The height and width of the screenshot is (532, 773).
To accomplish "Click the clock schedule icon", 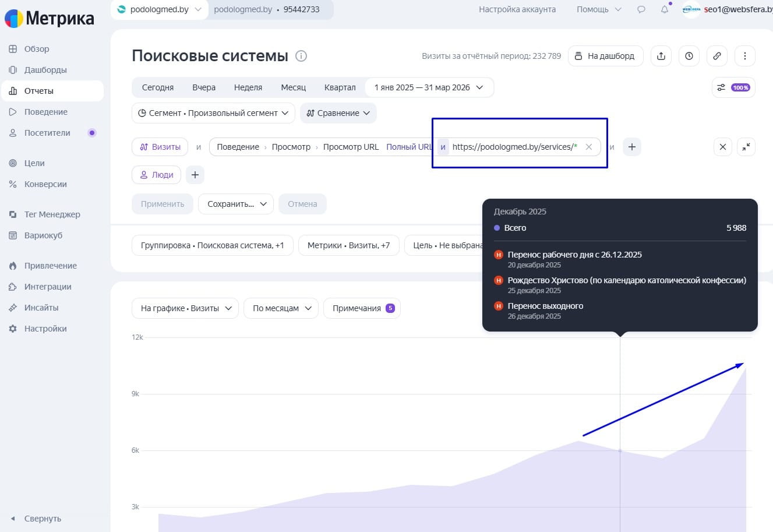I will 689,56.
